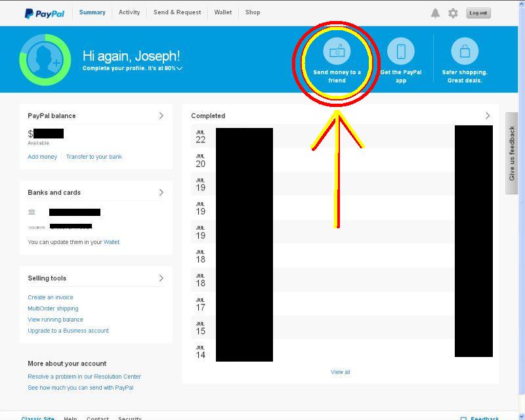Click the PayPal logo
Viewport: 525px width, 420px height.
[x=45, y=13]
